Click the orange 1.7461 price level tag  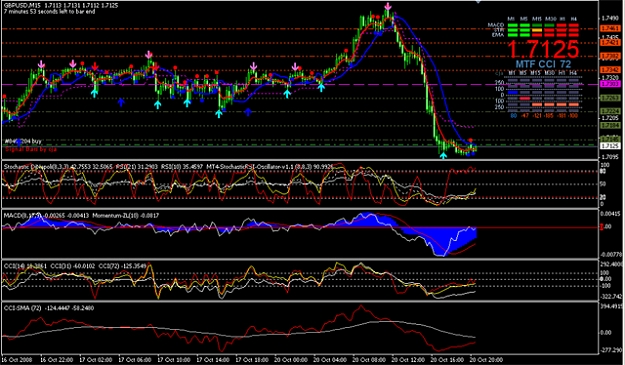(x=610, y=28)
